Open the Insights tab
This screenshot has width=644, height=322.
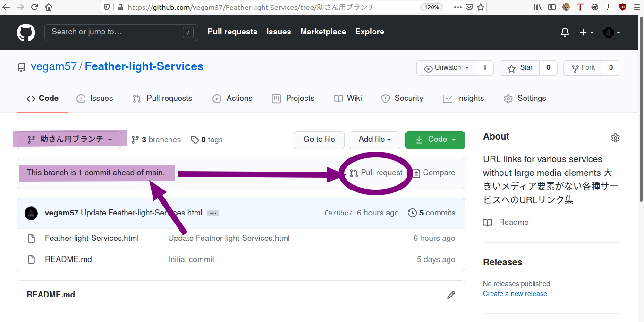463,98
